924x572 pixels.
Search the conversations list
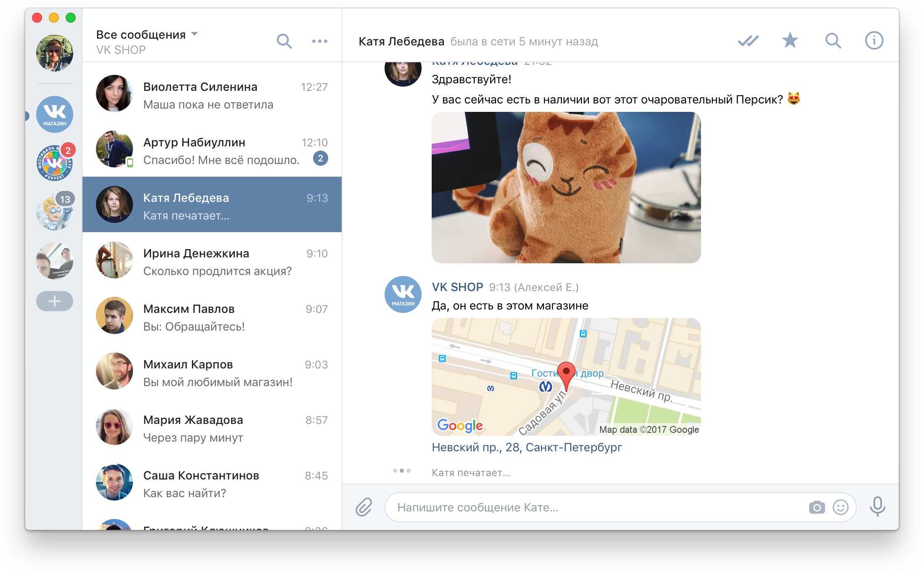(x=284, y=41)
